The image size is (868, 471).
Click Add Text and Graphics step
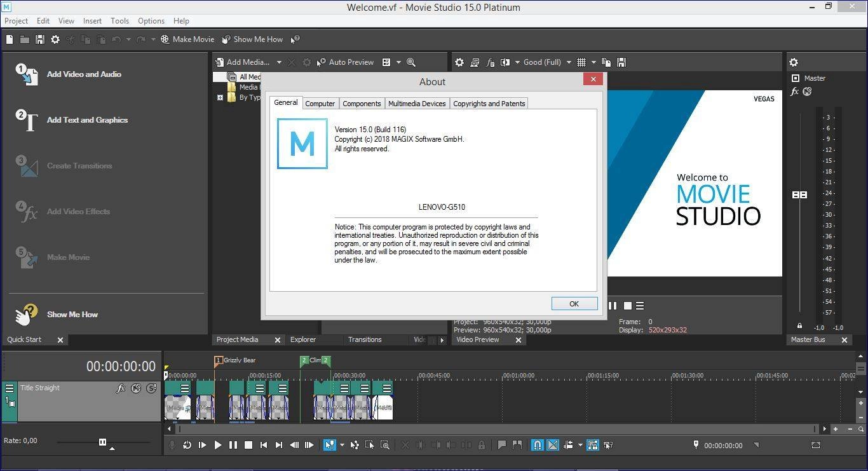[x=72, y=120]
